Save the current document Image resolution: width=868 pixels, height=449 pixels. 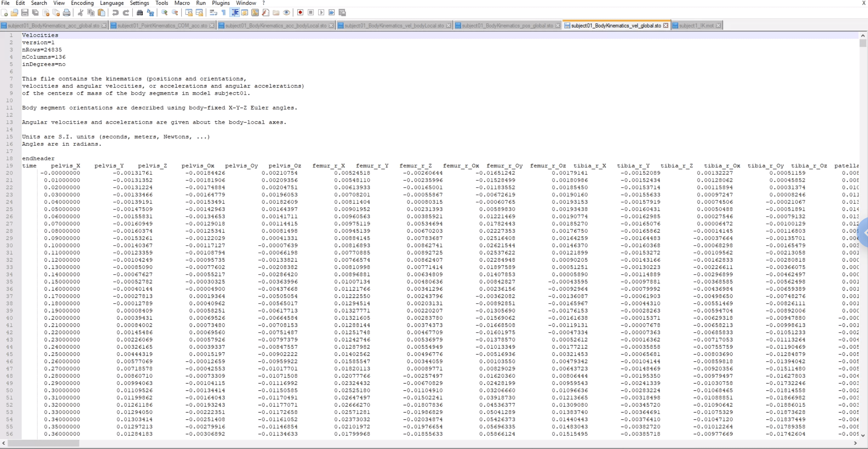[25, 13]
